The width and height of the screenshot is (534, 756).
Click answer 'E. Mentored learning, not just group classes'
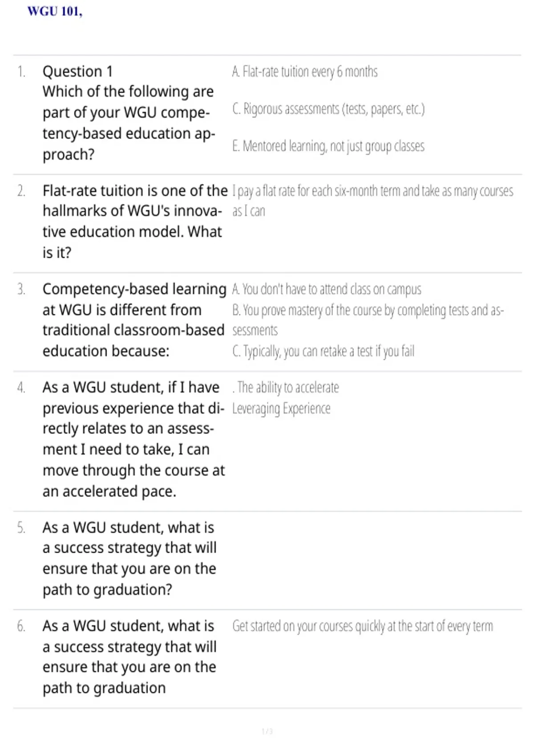328,146
